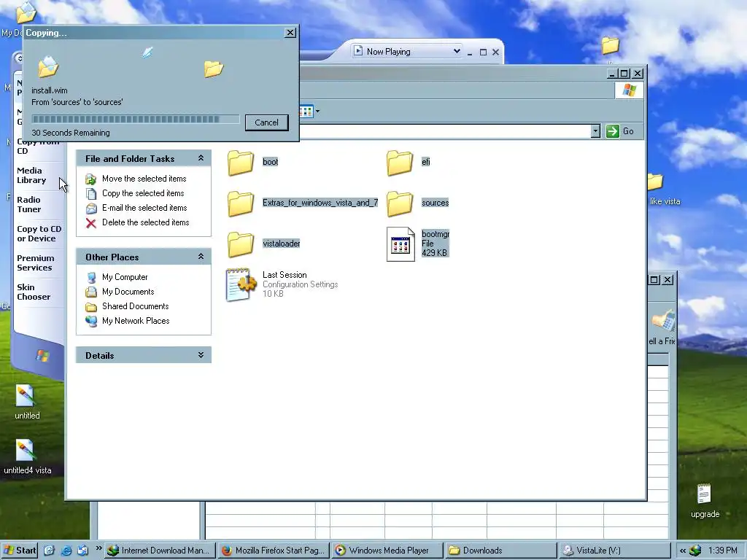Image resolution: width=747 pixels, height=560 pixels.
Task: Go to My Computer in Other Places
Action: click(125, 277)
